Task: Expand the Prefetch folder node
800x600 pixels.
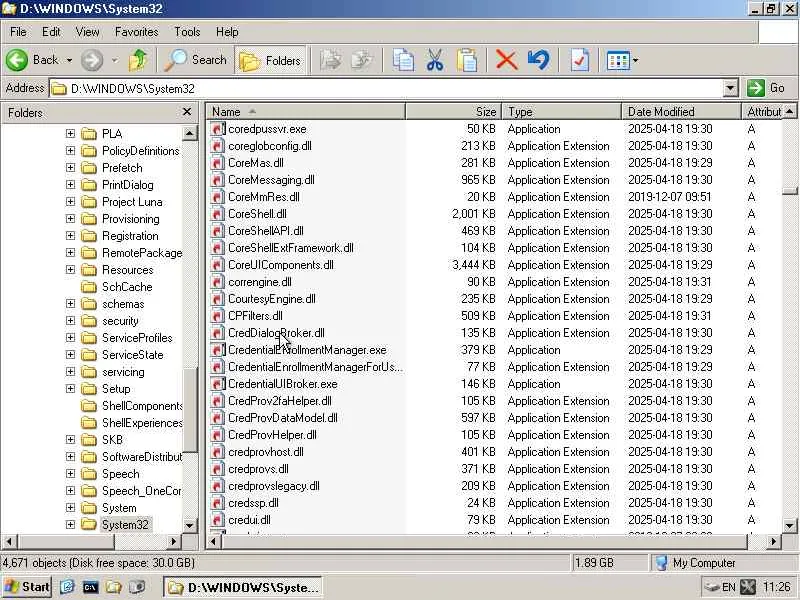Action: [70, 168]
